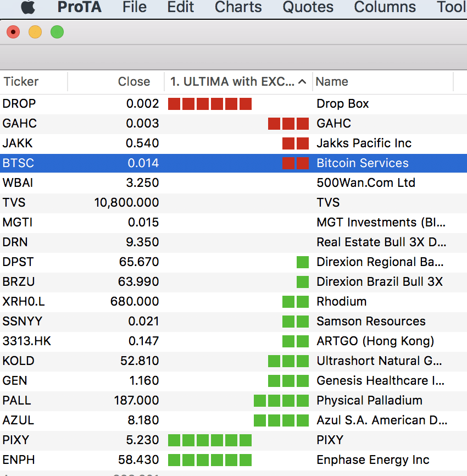Select the GAHC ticker row

(20, 124)
